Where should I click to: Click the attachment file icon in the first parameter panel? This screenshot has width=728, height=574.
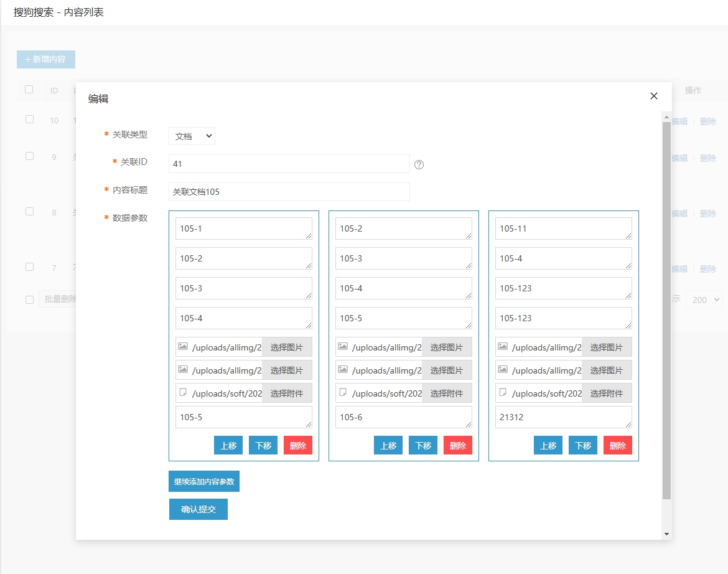click(183, 393)
